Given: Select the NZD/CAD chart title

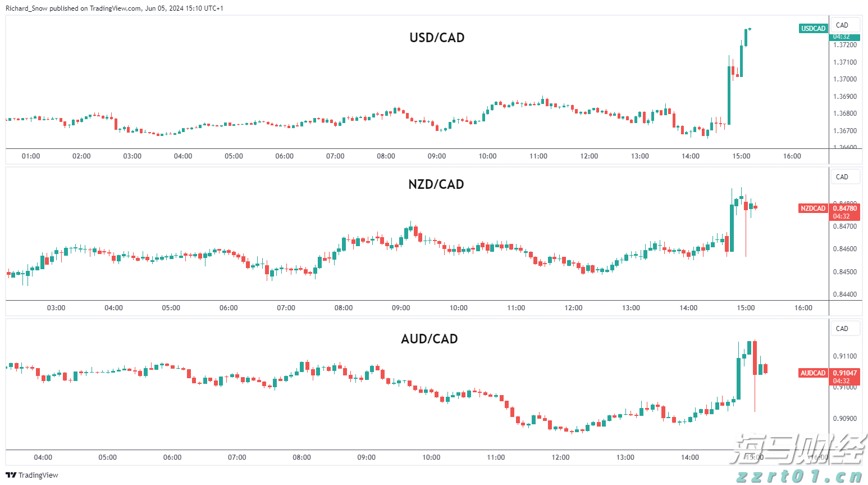Looking at the screenshot, I should click(436, 184).
